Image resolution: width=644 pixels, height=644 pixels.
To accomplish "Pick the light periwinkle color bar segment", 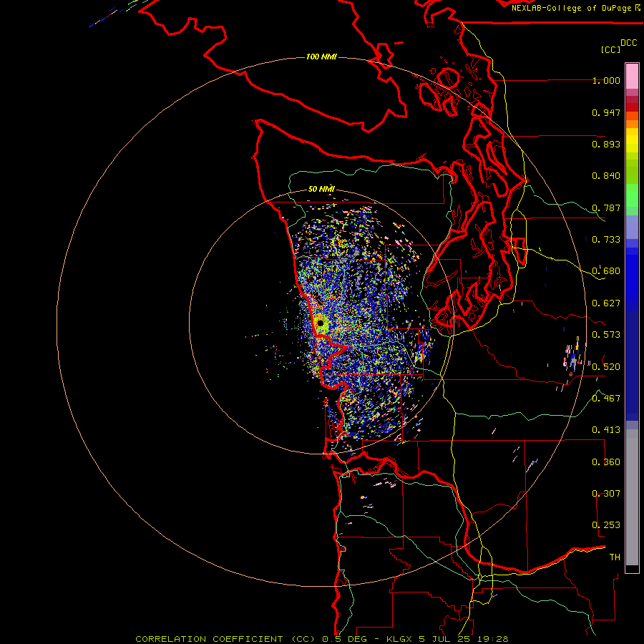I will 632,227.
